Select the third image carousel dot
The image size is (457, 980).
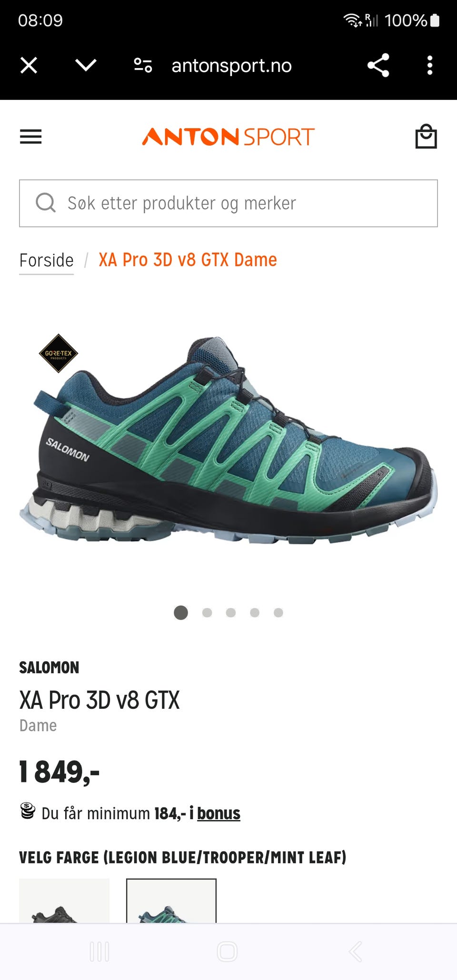tap(231, 613)
